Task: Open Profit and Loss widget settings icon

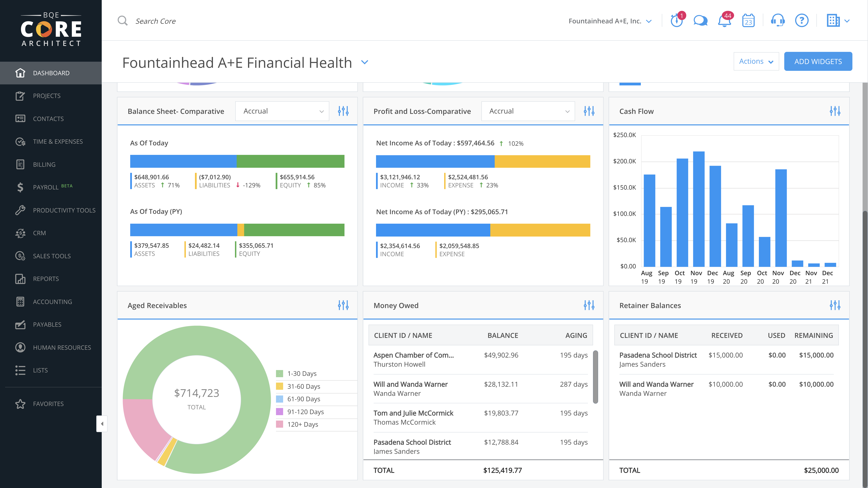Action: (589, 111)
